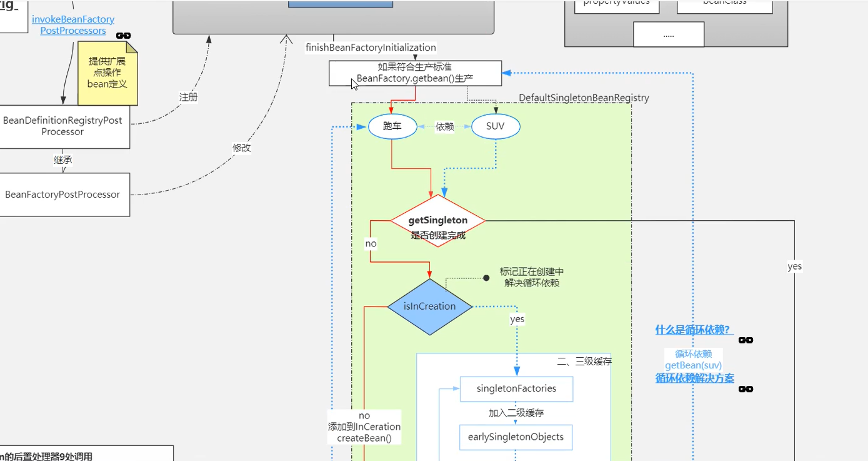The width and height of the screenshot is (868, 461).
Task: Open the 循环依赖解决方案 hyperlink
Action: pyautogui.click(x=694, y=378)
